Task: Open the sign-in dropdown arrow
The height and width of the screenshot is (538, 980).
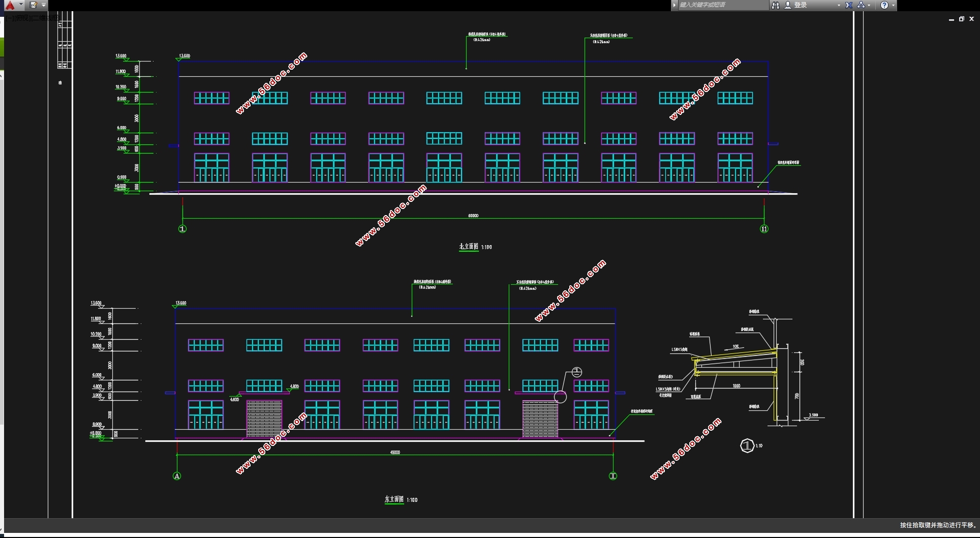Action: 839,5
